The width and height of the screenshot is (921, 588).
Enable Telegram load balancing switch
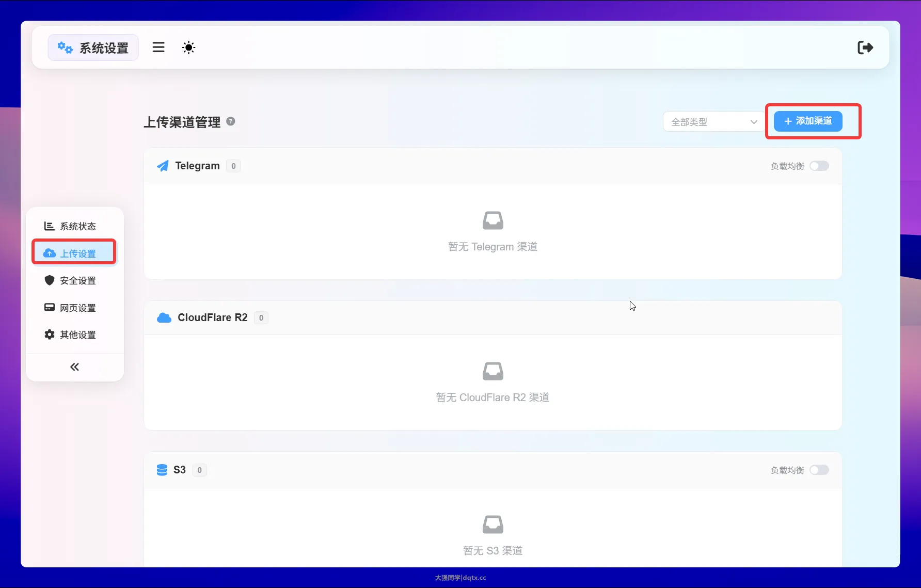click(x=819, y=166)
